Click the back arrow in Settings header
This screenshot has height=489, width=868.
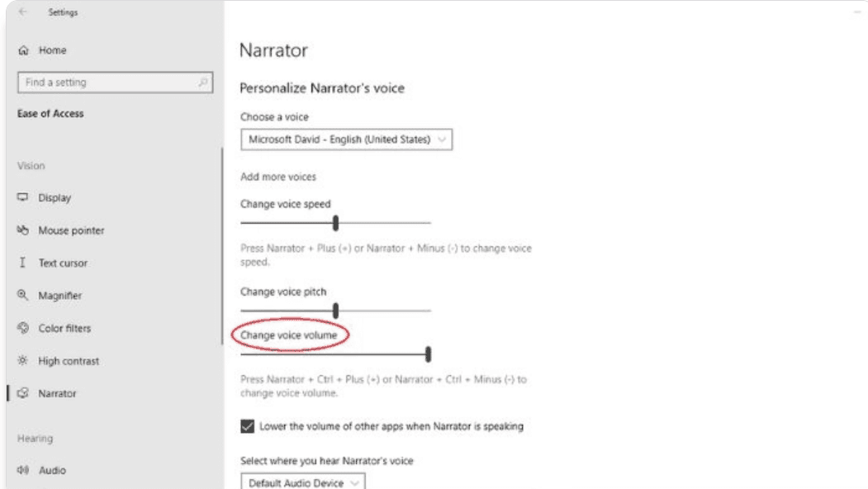pyautogui.click(x=22, y=12)
